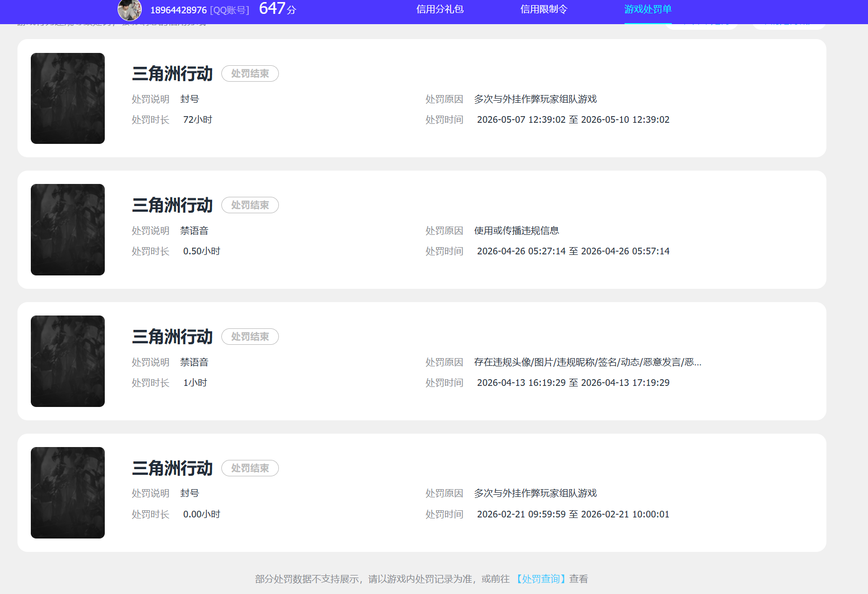Viewport: 868px width, 594px height.
Task: Click the 0.00小时 duration value
Action: (202, 514)
